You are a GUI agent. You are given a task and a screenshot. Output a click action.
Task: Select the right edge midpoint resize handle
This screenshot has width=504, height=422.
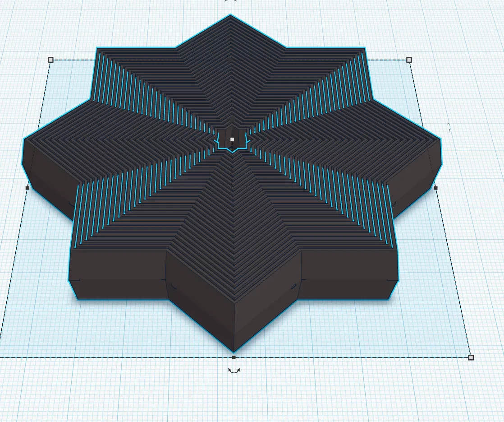[x=436, y=188]
